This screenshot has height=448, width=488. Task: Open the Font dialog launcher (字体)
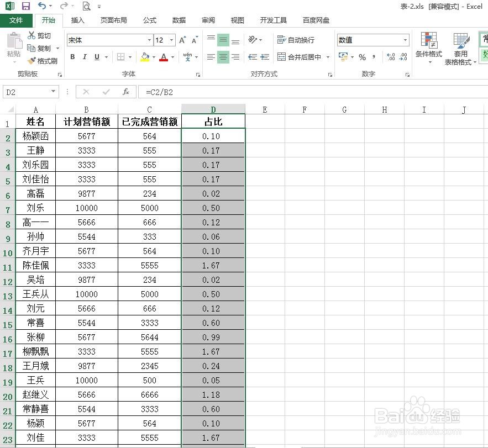click(x=198, y=75)
